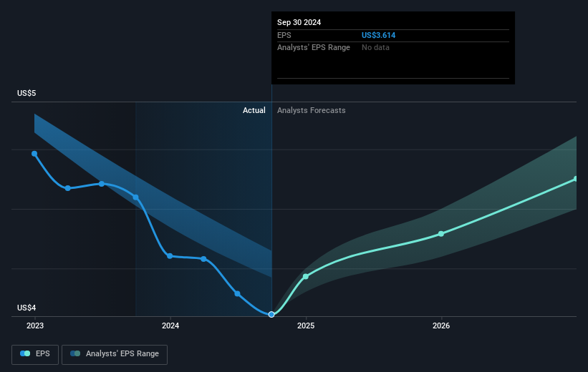Click the EPS point at start of 2024
Viewport: 588px width, 372px height.
170,256
